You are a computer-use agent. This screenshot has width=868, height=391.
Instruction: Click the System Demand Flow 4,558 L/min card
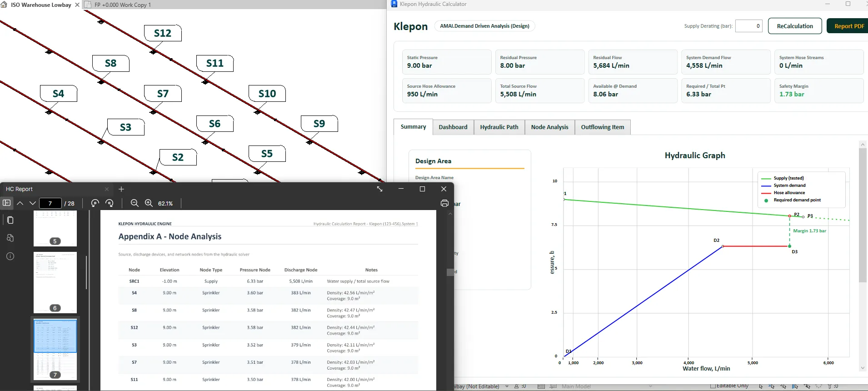pos(726,62)
